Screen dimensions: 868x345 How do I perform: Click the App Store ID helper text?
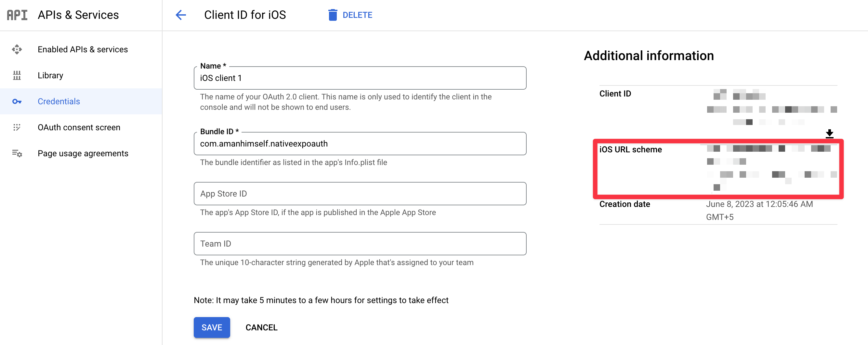318,212
